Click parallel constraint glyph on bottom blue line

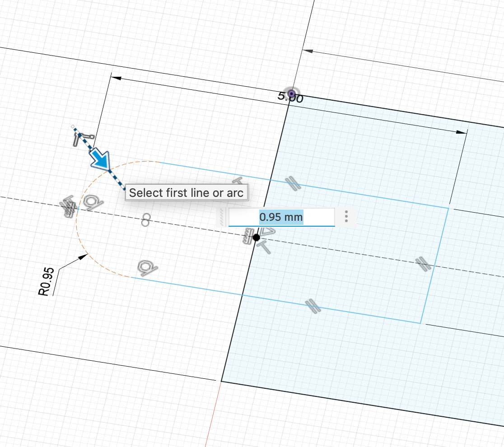(313, 306)
